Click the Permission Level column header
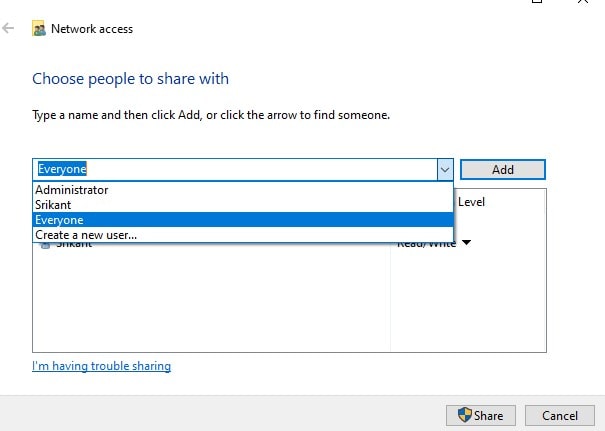Viewport: 605px width, 431px height. click(x=470, y=202)
